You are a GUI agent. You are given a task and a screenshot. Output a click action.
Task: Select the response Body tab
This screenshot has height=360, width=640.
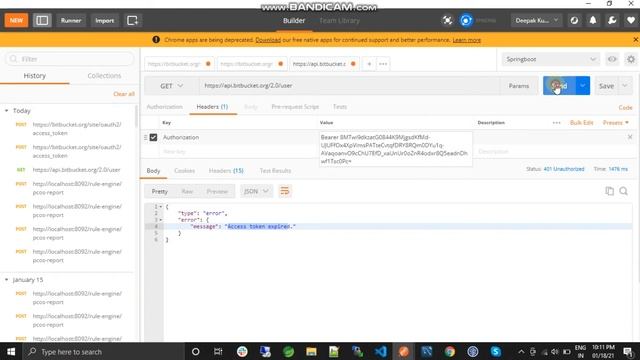[153, 171]
